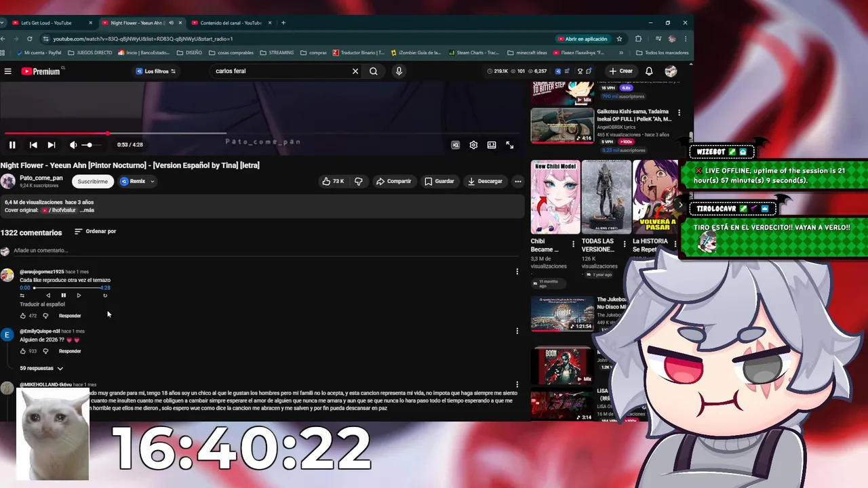This screenshot has height=488, width=868.
Task: Open @araujogomez1925's channel avatar
Action: click(x=7, y=274)
